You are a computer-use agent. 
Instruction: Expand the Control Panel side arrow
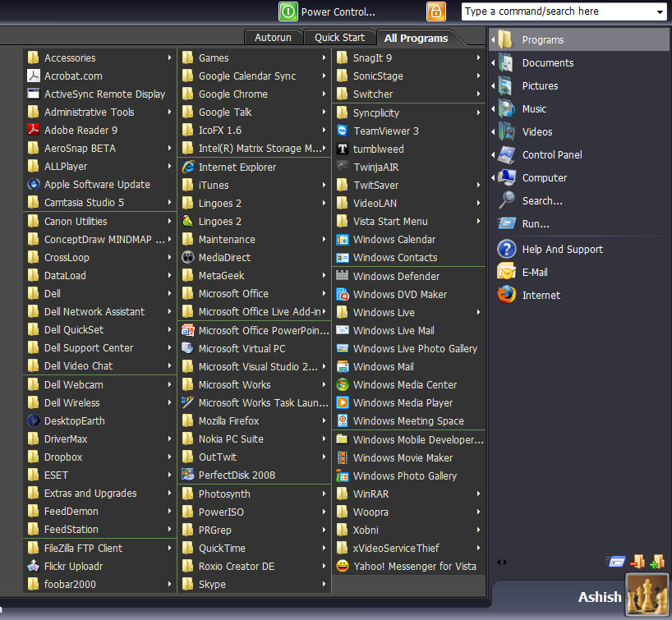[493, 154]
